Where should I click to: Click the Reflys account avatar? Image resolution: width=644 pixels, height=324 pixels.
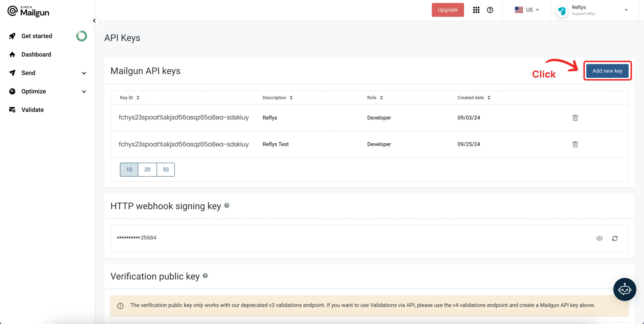(x=562, y=11)
